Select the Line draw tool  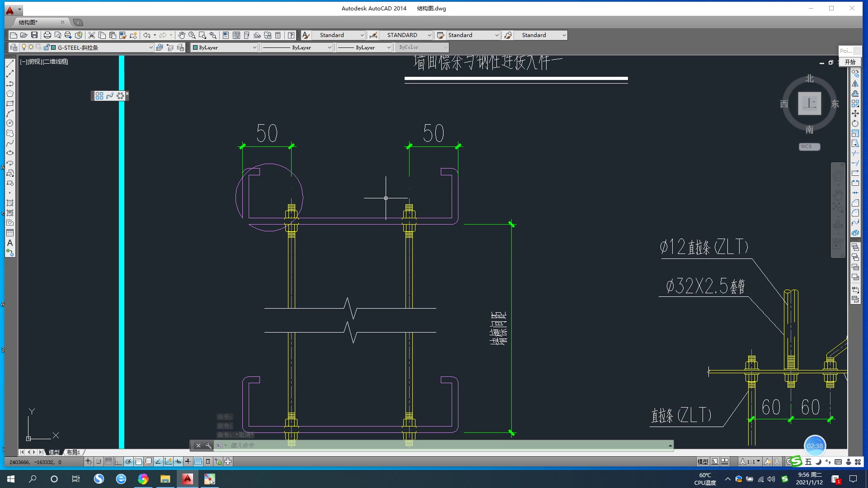10,64
